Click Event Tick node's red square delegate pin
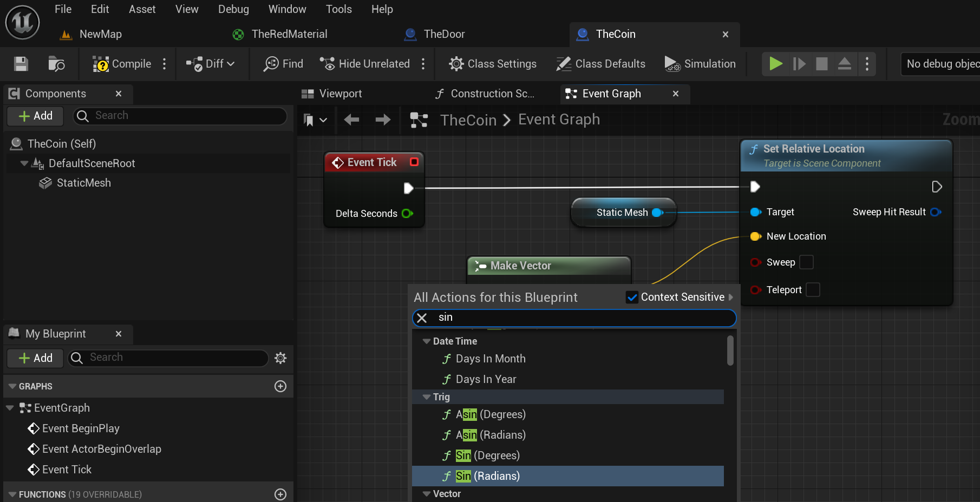This screenshot has height=502, width=980. click(x=414, y=162)
